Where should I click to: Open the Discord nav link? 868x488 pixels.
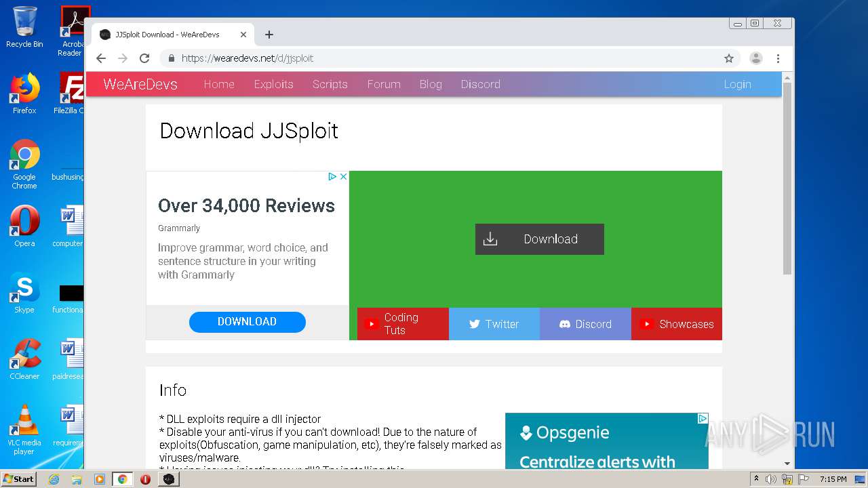(x=481, y=84)
